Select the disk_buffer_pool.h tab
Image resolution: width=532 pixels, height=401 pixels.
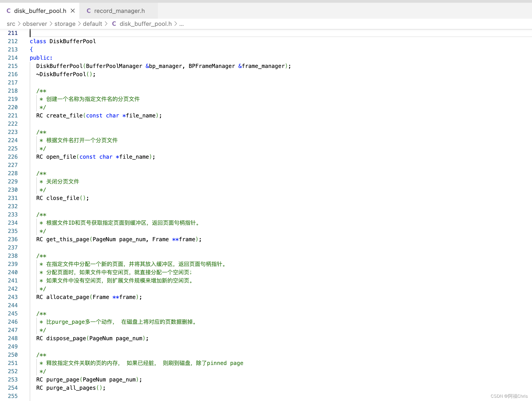(40, 11)
